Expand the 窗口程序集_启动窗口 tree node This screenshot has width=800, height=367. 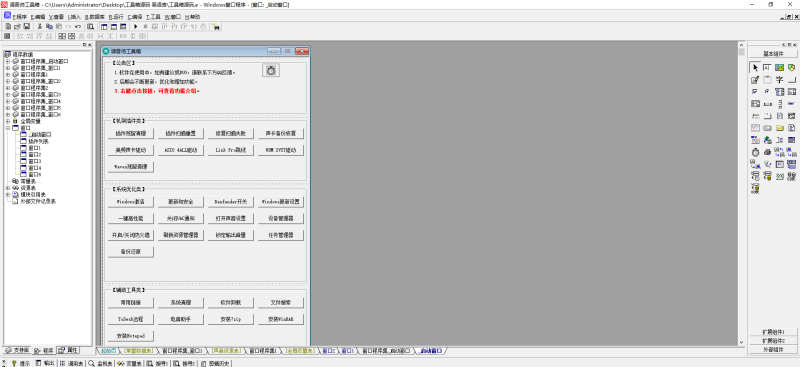[x=8, y=61]
